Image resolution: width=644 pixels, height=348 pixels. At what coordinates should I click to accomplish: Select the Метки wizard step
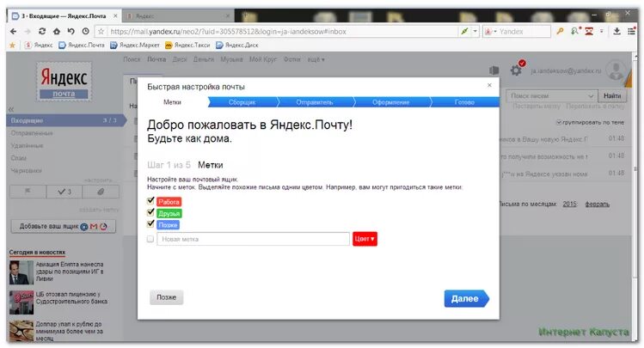click(x=172, y=102)
